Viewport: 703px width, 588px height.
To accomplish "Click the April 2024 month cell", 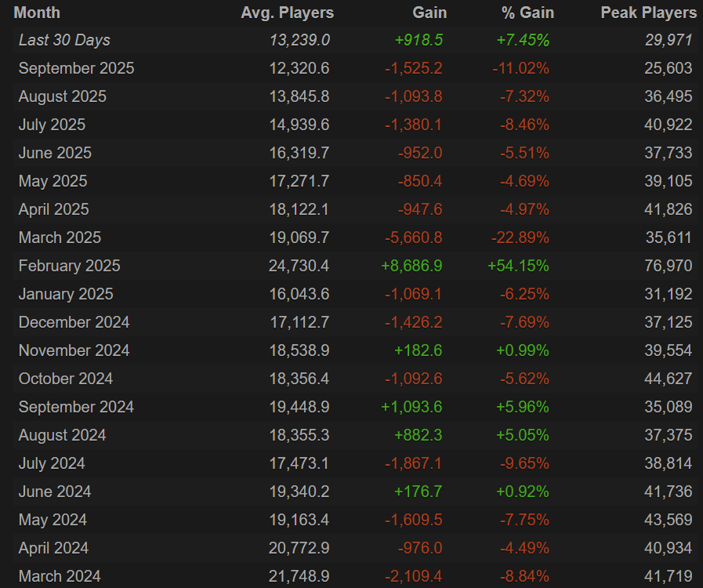I will pyautogui.click(x=53, y=549).
